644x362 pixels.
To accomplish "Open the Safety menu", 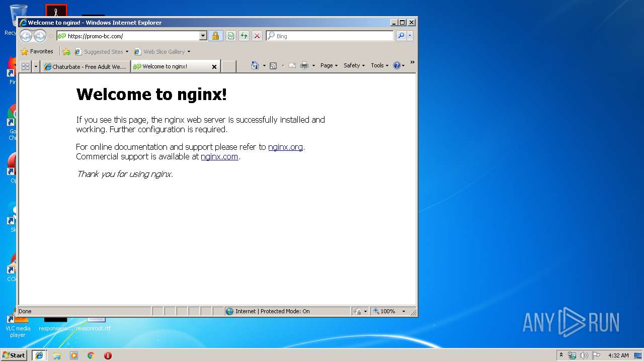I will point(354,65).
